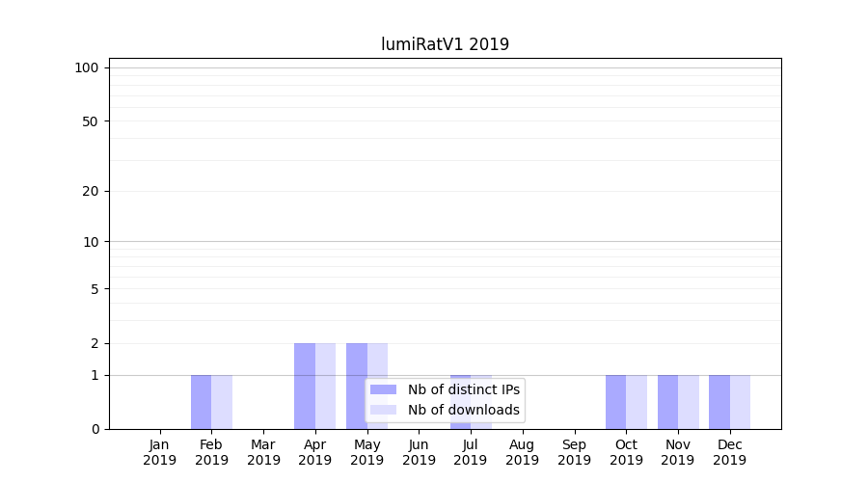Image resolution: width=868 pixels, height=482 pixels.
Task: Click the 'Nb of downloads' legend color swatch
Action: [x=383, y=410]
